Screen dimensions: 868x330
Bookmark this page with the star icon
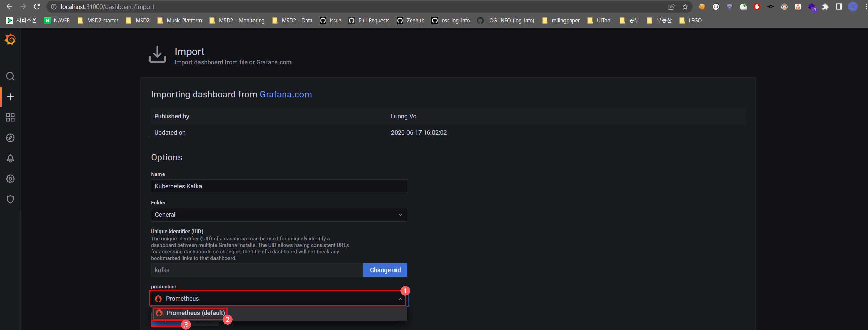pos(685,6)
